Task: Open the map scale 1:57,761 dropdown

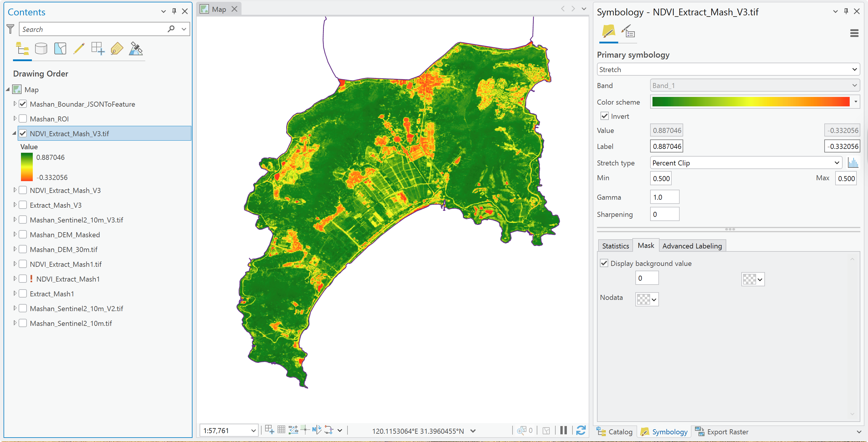Action: click(x=253, y=430)
